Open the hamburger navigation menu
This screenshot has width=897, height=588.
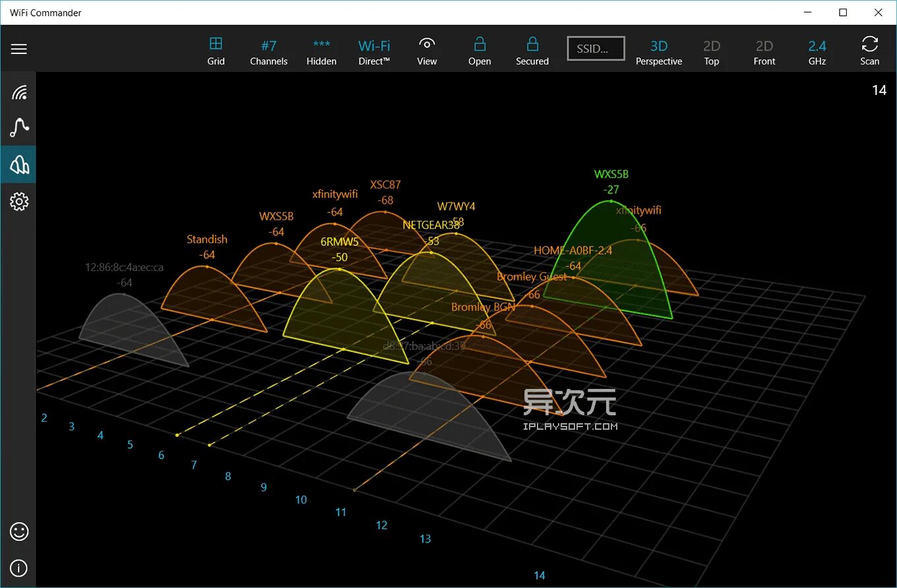point(19,49)
